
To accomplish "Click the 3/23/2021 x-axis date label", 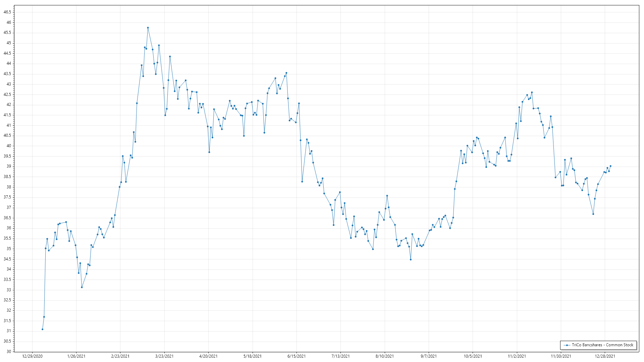I will 164,356.
